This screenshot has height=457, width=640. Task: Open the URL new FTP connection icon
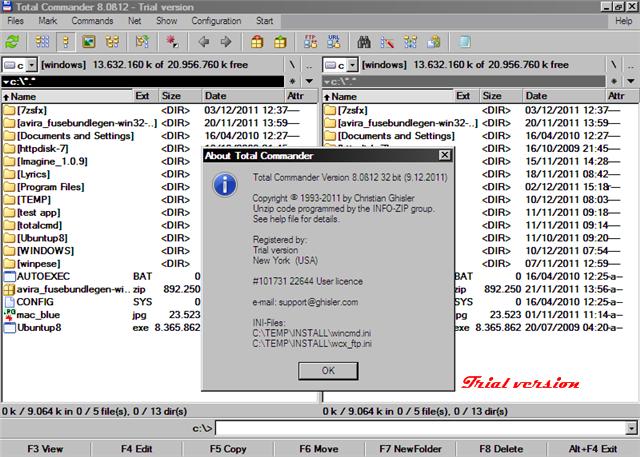coord(334,42)
